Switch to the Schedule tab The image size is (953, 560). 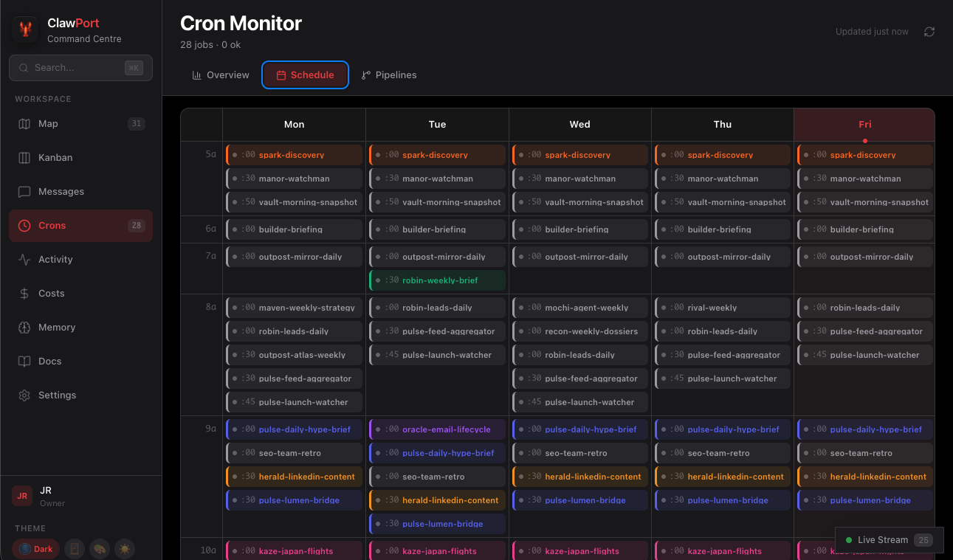point(305,75)
